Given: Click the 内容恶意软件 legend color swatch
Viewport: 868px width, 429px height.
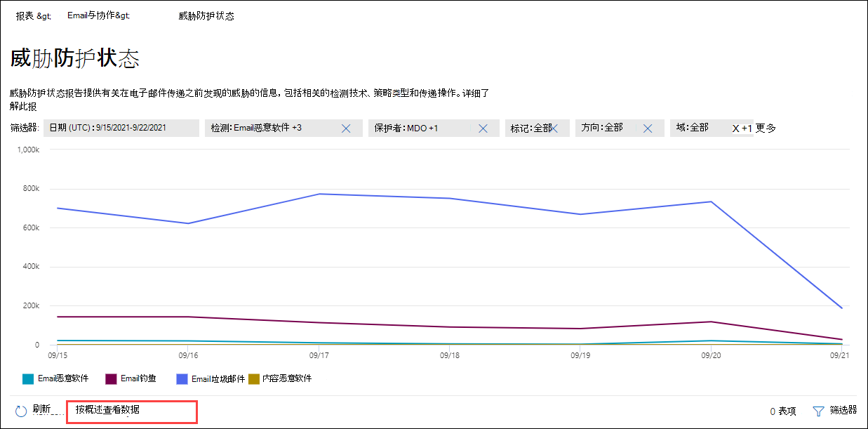Looking at the screenshot, I should tap(255, 378).
